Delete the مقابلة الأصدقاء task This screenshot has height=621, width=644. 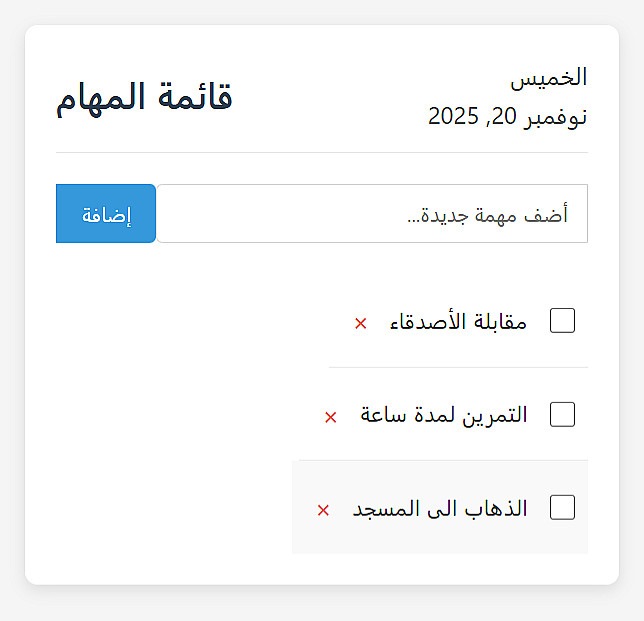tap(361, 323)
